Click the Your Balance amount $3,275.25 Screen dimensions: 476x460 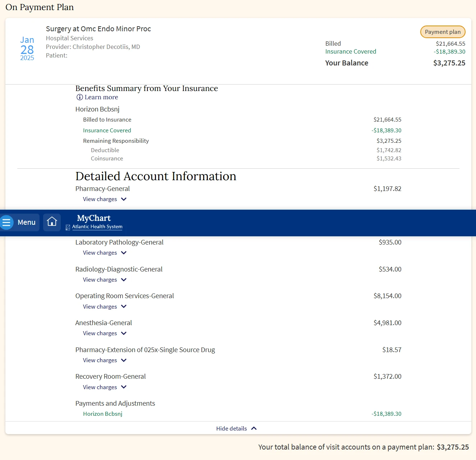449,63
